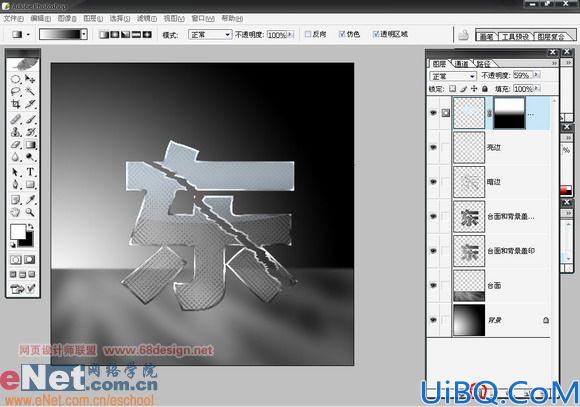Screen dimensions: 580x407
Task: Select the Clone Stamp tool
Action: pos(16,132)
